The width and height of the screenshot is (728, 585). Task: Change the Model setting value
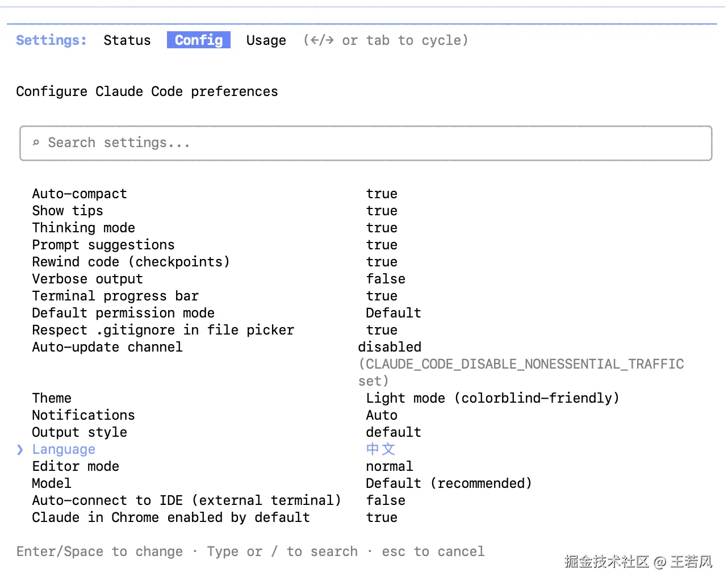coord(449,483)
